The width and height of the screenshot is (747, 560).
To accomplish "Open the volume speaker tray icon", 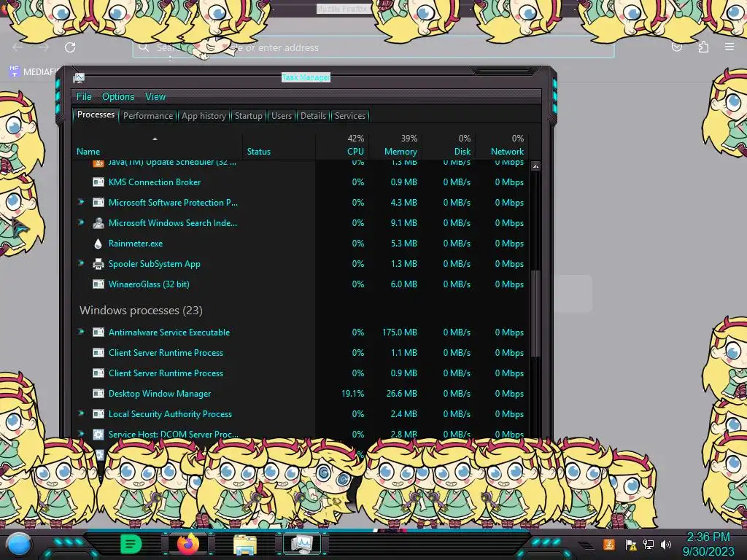I will point(666,544).
